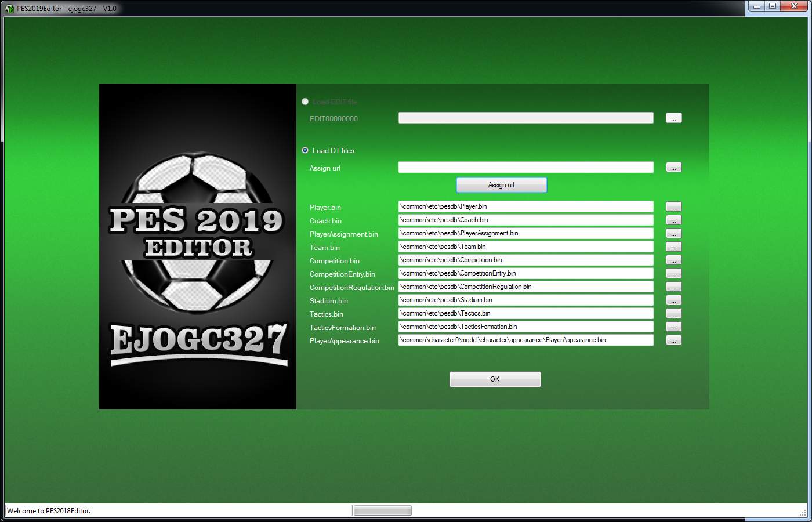Click the Coach.bin path field

525,220
